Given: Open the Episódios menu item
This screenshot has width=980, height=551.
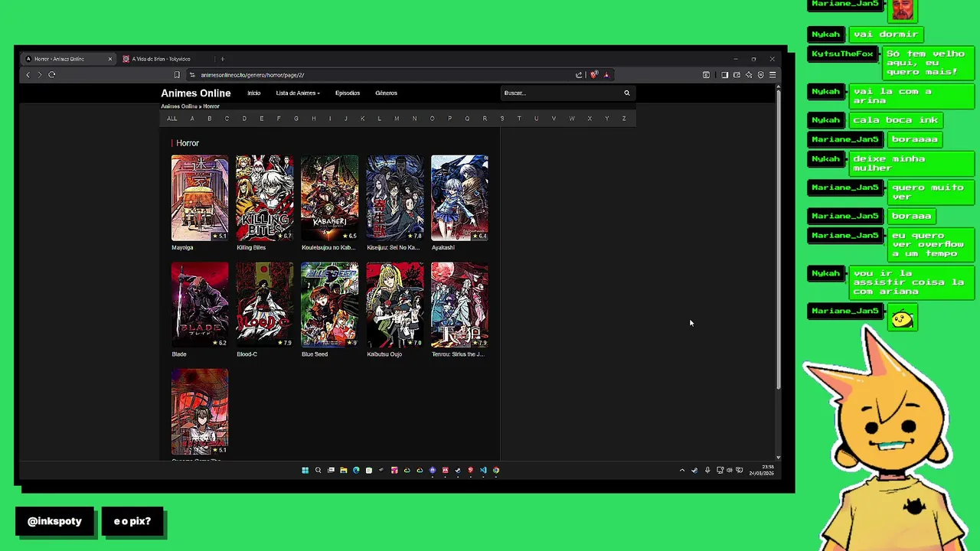Looking at the screenshot, I should click(348, 93).
